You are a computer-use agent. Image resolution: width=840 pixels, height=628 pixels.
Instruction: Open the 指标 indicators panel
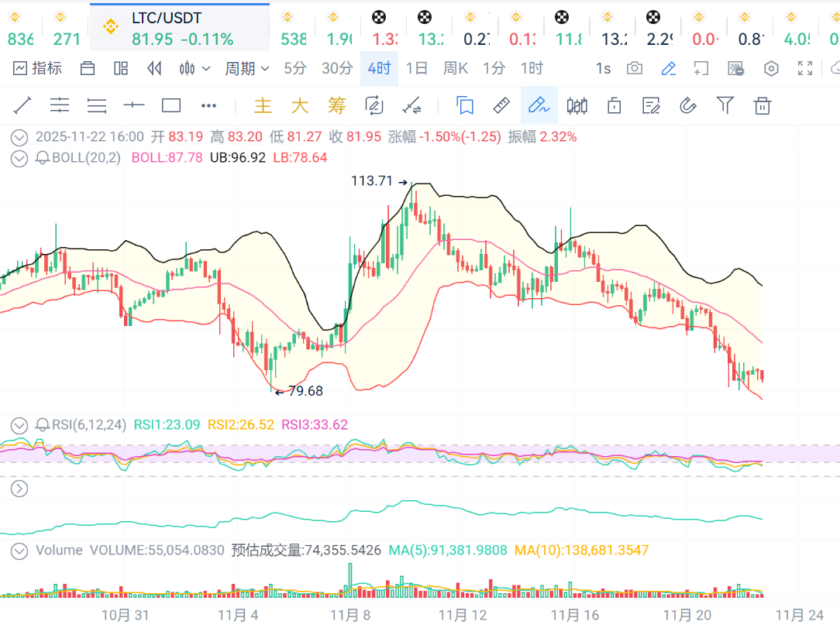point(37,69)
